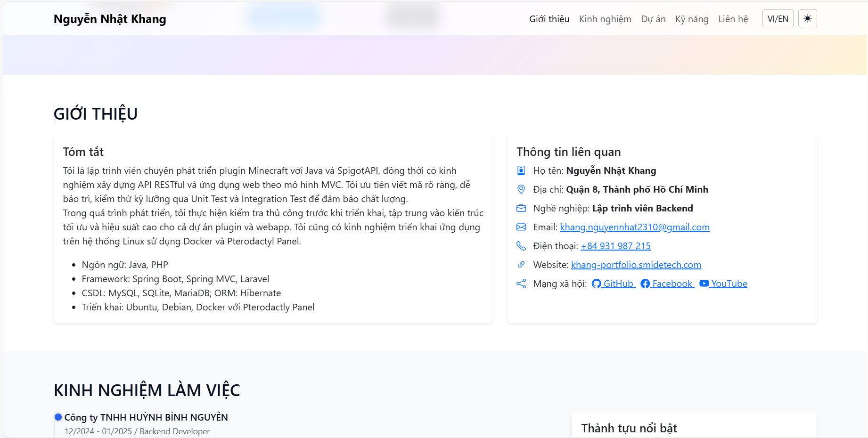Click the envelope icon beside Email
This screenshot has width=868, height=438.
point(521,227)
